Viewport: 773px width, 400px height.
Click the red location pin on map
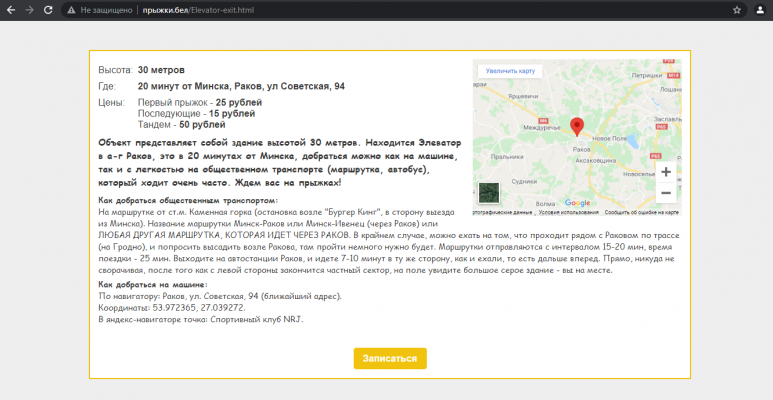[576, 126]
